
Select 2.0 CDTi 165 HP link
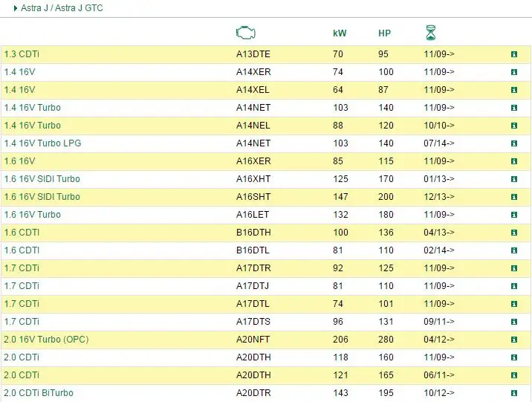[22, 375]
